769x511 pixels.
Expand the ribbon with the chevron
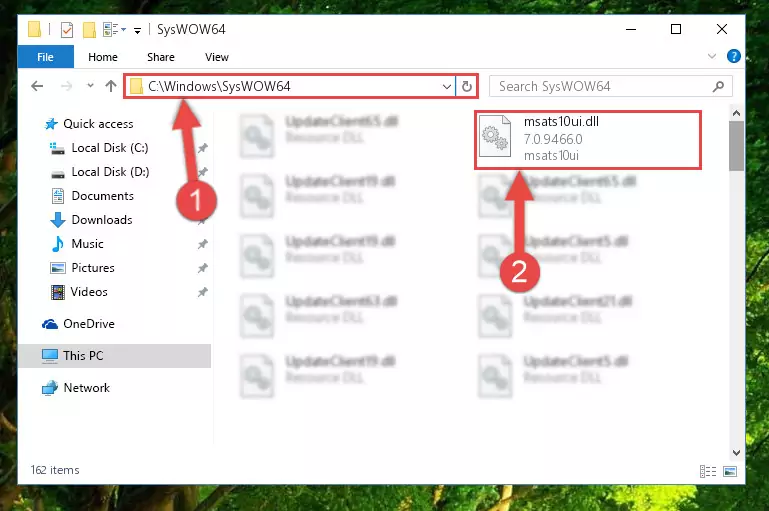click(712, 56)
